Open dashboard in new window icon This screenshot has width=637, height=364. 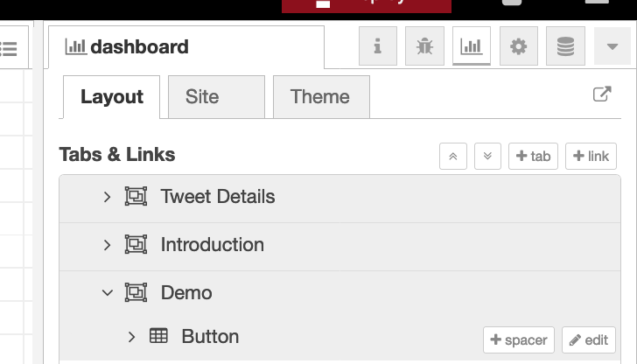(602, 94)
